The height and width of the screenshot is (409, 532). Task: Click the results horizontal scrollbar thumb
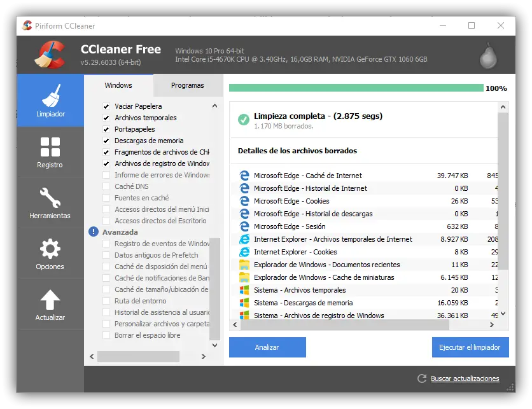(345, 324)
